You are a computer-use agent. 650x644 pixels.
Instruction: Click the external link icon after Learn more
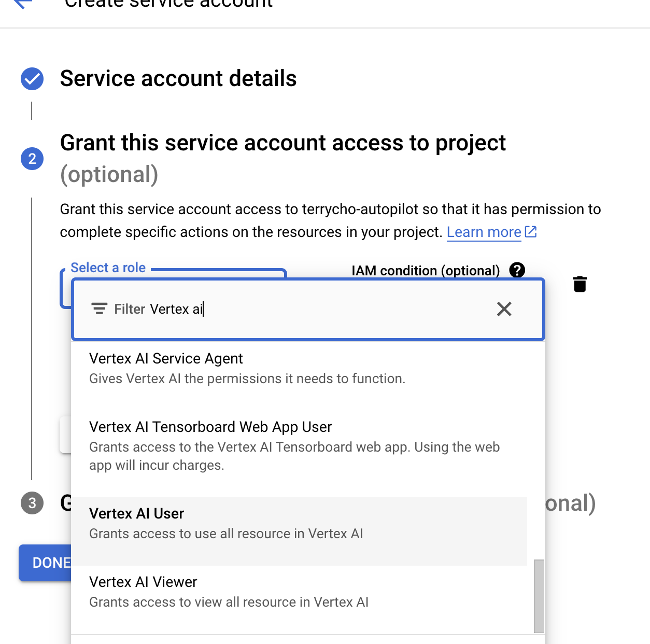(x=531, y=232)
